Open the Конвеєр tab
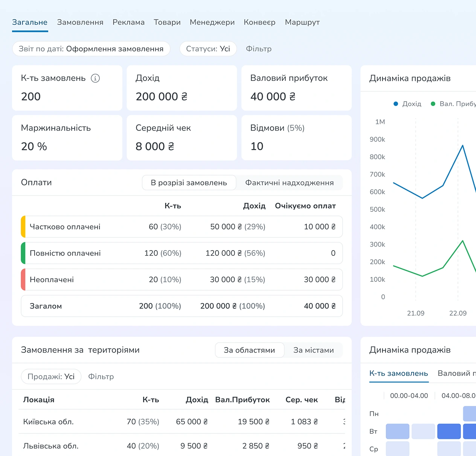The width and height of the screenshot is (476, 456). (259, 22)
